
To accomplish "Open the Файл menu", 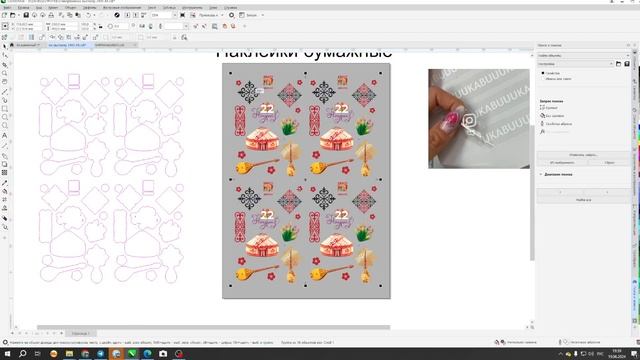I will tap(7, 8).
